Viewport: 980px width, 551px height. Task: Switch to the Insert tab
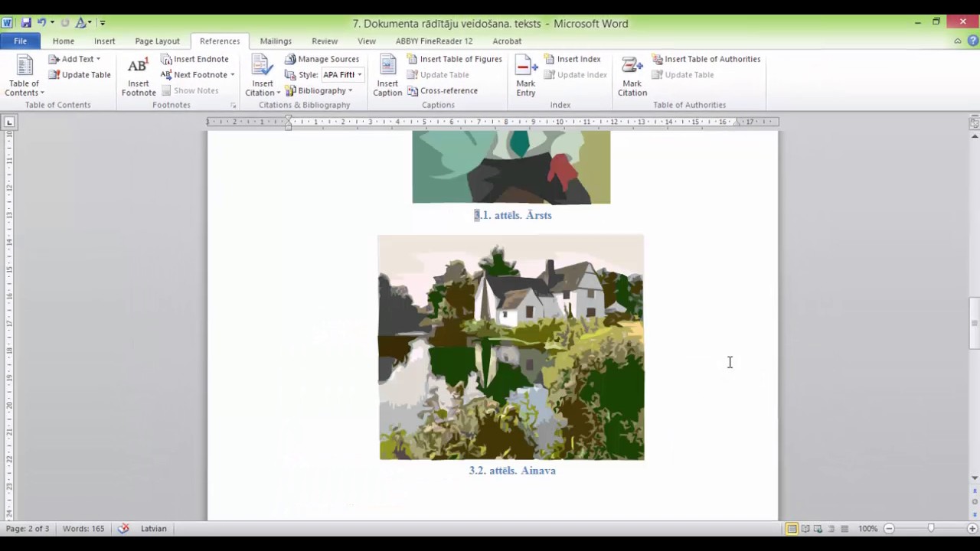point(105,41)
